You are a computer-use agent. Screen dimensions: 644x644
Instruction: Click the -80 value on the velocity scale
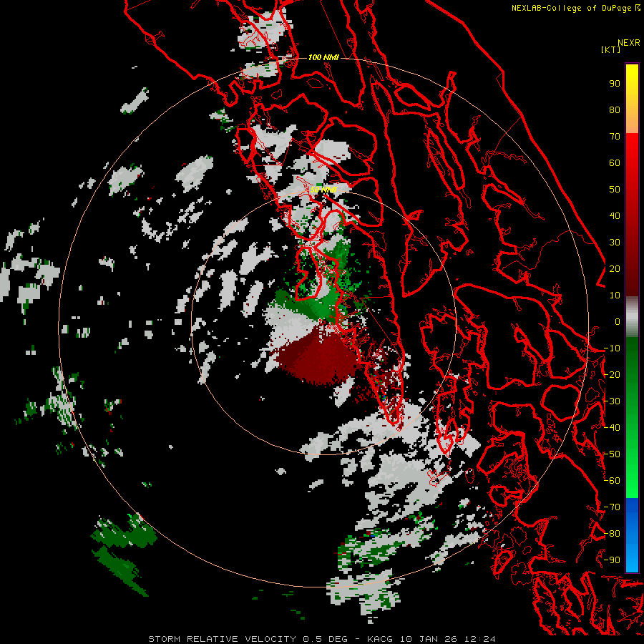[612, 534]
